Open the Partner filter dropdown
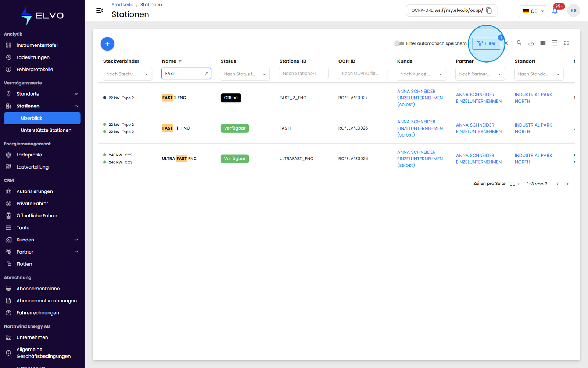This screenshot has height=368, width=588. point(480,74)
